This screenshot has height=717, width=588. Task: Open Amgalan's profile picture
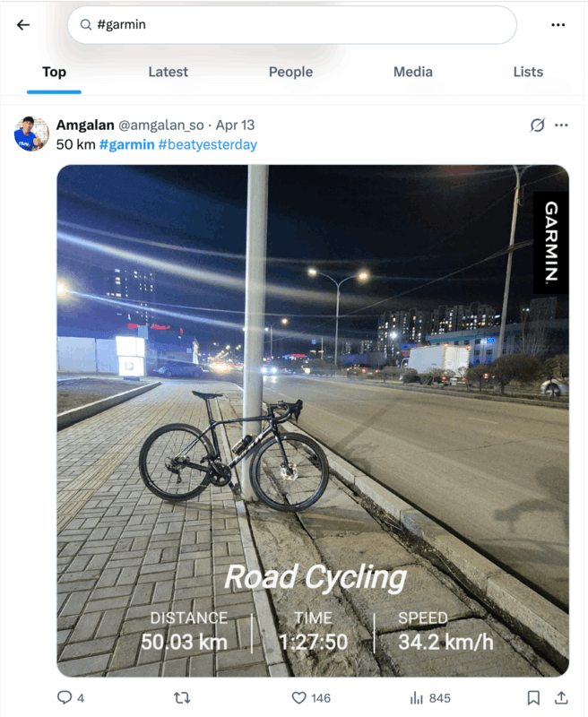[30, 134]
